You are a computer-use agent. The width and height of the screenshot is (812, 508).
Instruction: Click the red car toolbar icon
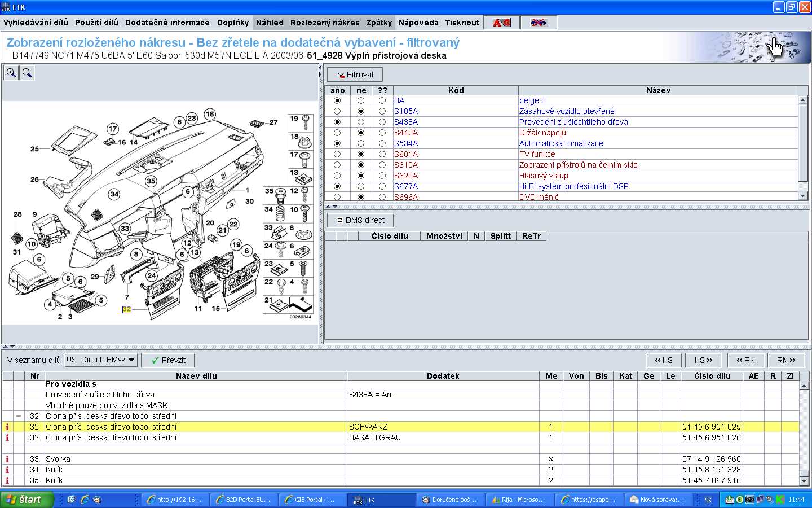point(501,23)
